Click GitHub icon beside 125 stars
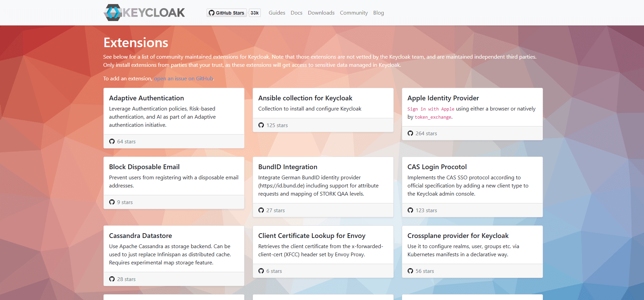Viewport: 644px width, 300px height. click(x=261, y=125)
